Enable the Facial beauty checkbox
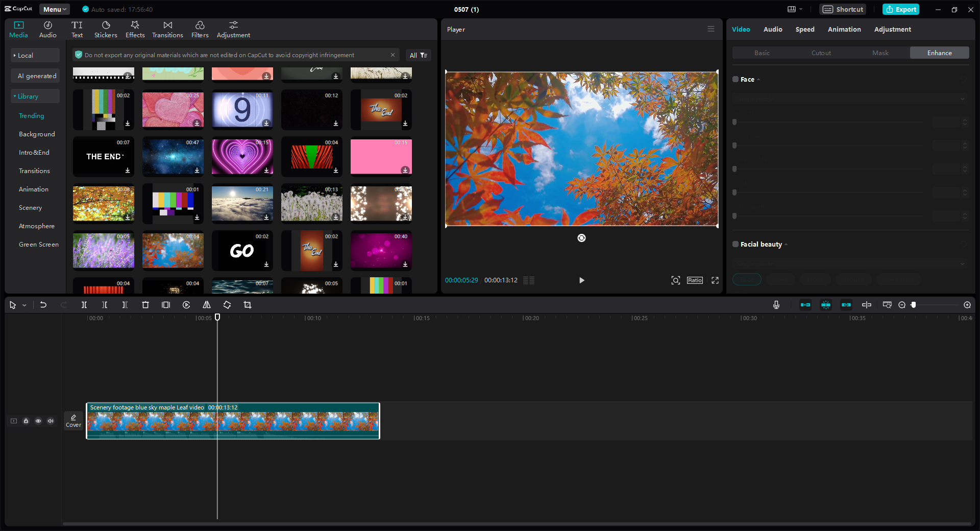The width and height of the screenshot is (980, 531). 735,244
